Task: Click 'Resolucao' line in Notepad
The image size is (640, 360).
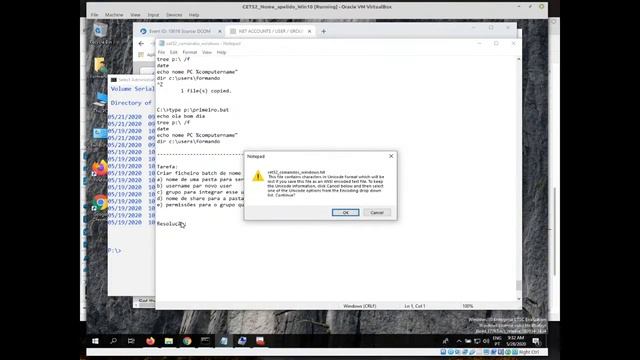Action: point(171,224)
